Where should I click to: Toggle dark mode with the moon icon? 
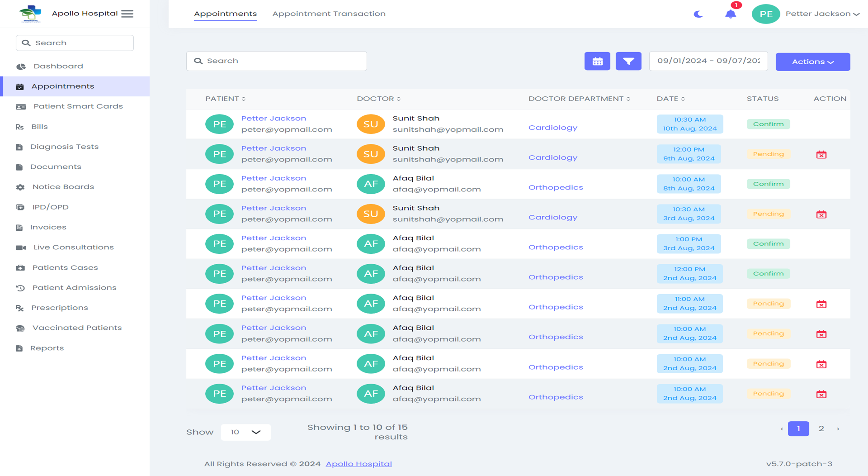click(698, 14)
